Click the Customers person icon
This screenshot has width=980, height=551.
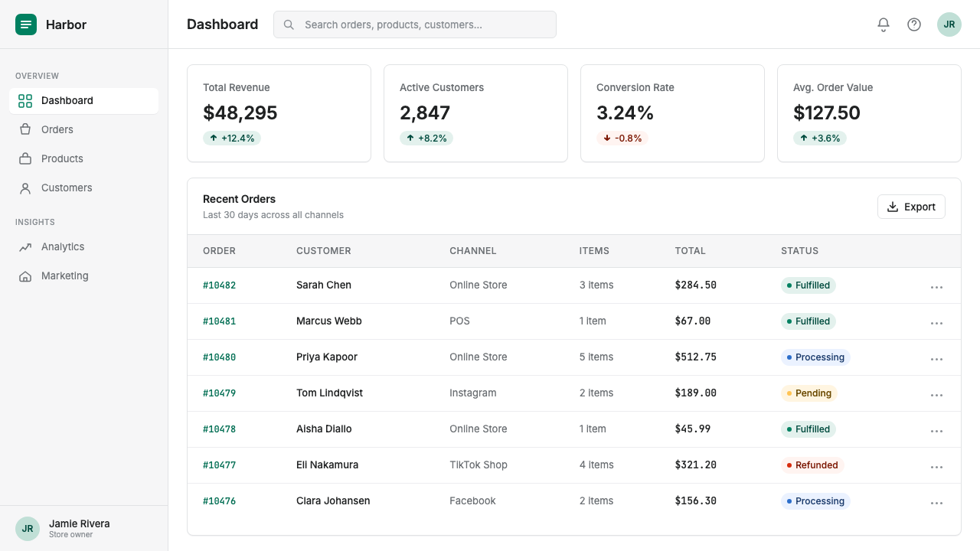pyautogui.click(x=25, y=188)
